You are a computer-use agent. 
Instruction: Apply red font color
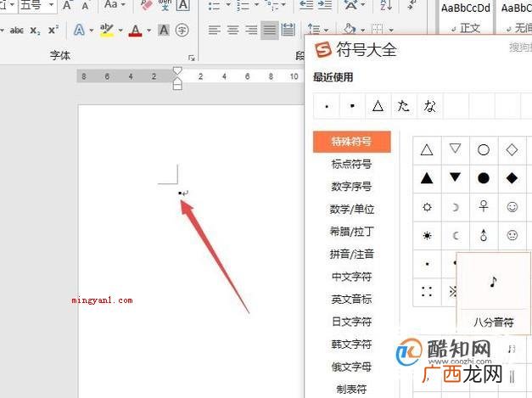tap(136, 31)
